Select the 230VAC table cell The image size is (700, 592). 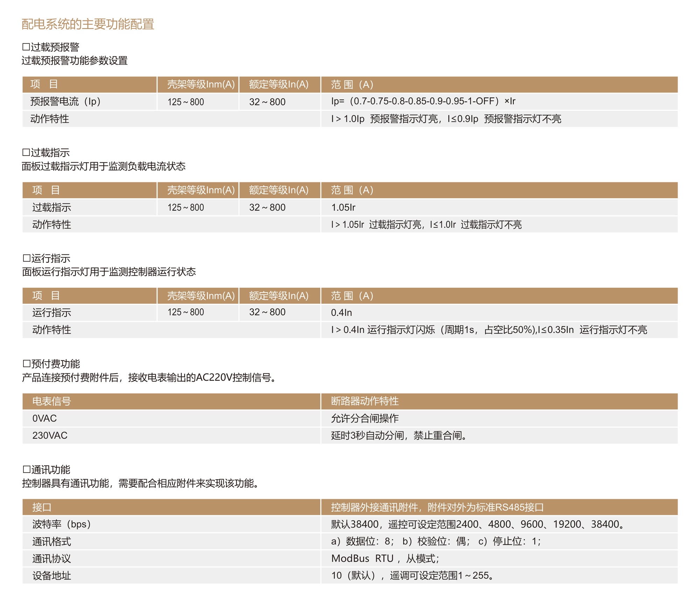[x=50, y=435]
